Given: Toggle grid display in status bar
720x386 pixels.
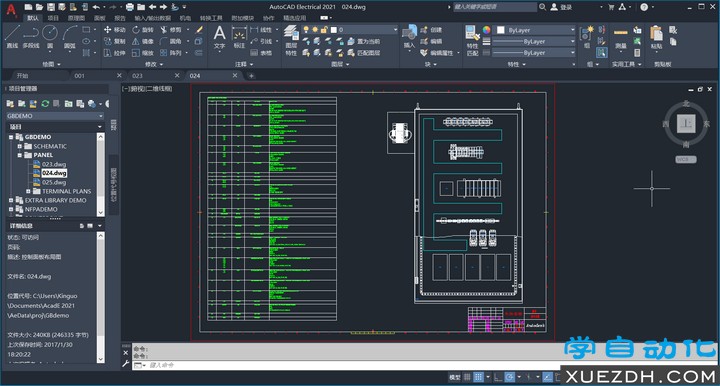Looking at the screenshot, I should click(x=467, y=377).
